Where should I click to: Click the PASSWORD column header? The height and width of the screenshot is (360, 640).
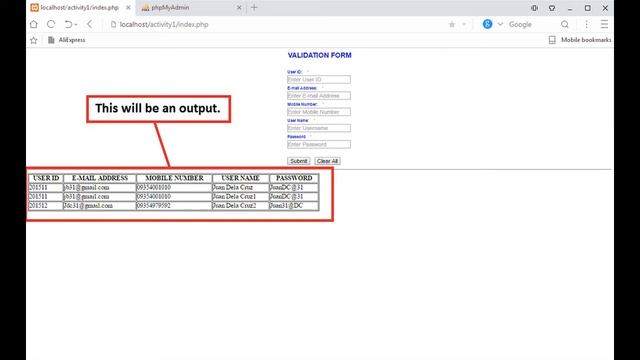[294, 178]
